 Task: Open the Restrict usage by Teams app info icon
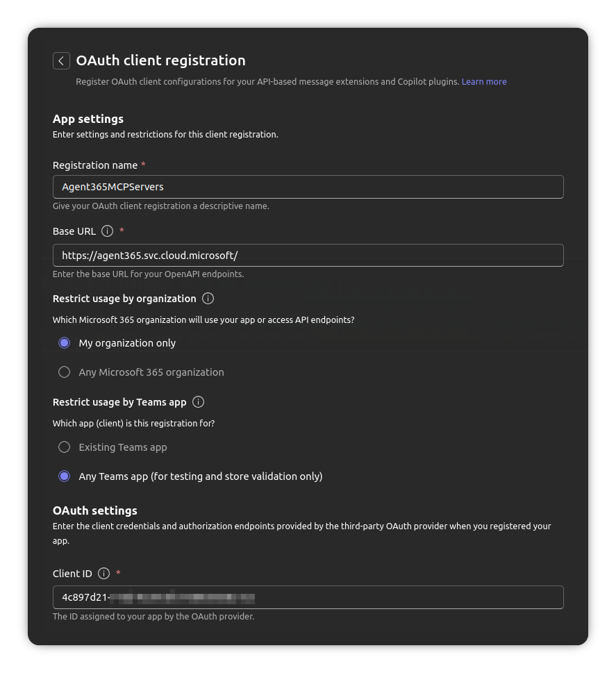[x=198, y=401]
